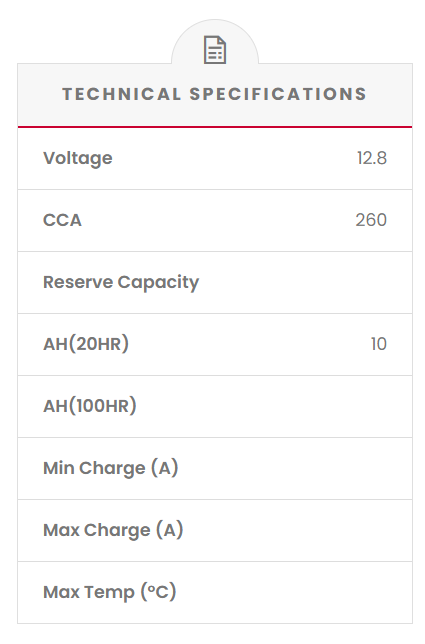Select the Voltage row label

[78, 159]
